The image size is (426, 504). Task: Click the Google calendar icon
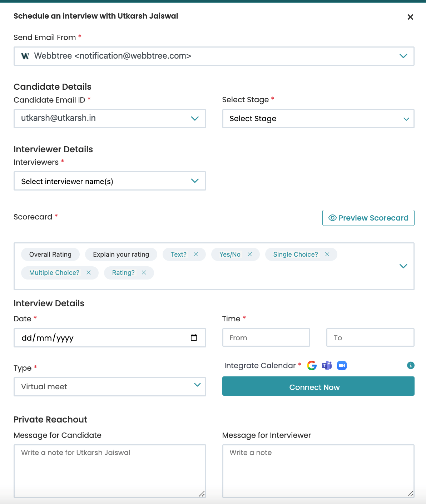(312, 365)
